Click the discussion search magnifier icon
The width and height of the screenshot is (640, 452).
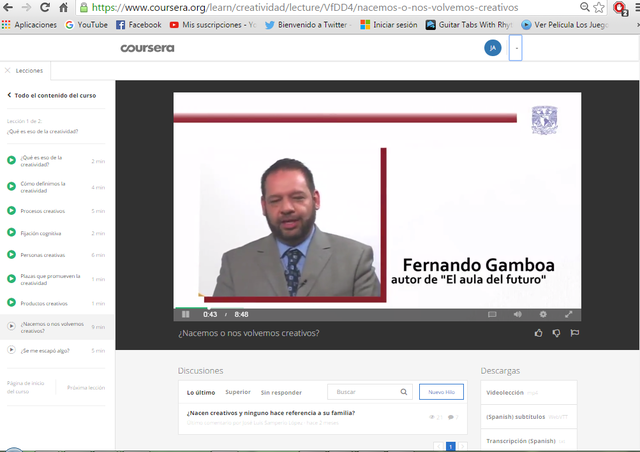coord(404,392)
